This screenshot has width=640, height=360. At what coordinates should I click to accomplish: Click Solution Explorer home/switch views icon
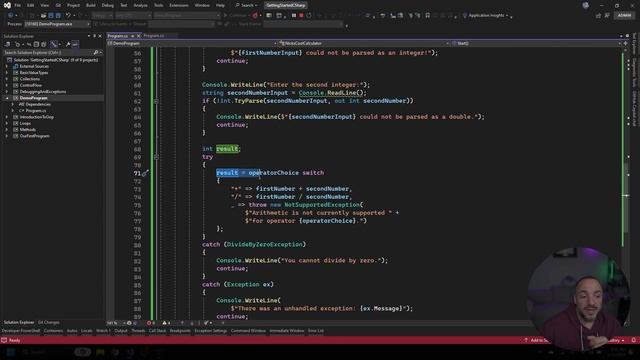(7, 44)
